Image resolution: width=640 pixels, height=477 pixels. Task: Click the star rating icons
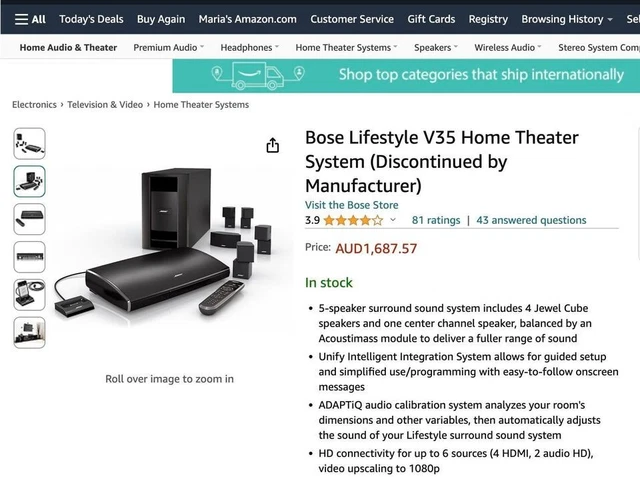(353, 220)
